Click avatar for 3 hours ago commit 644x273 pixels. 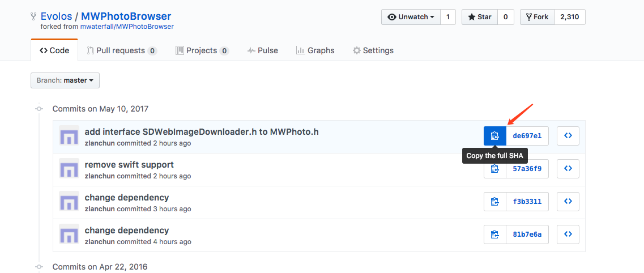[69, 201]
